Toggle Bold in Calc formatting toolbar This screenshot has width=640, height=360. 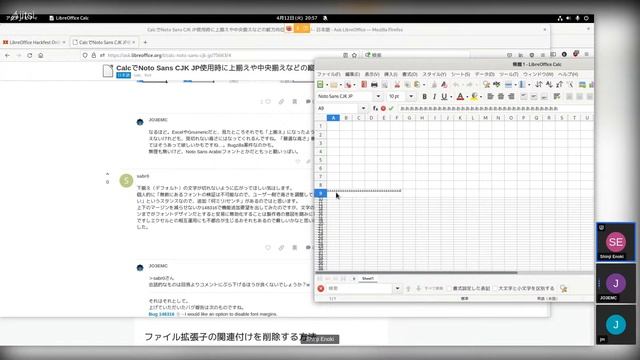[x=424, y=97]
